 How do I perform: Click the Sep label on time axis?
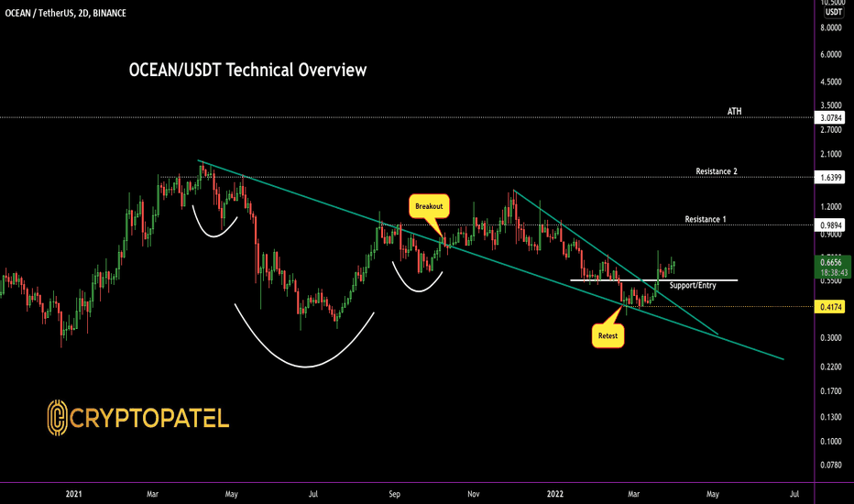point(394,494)
